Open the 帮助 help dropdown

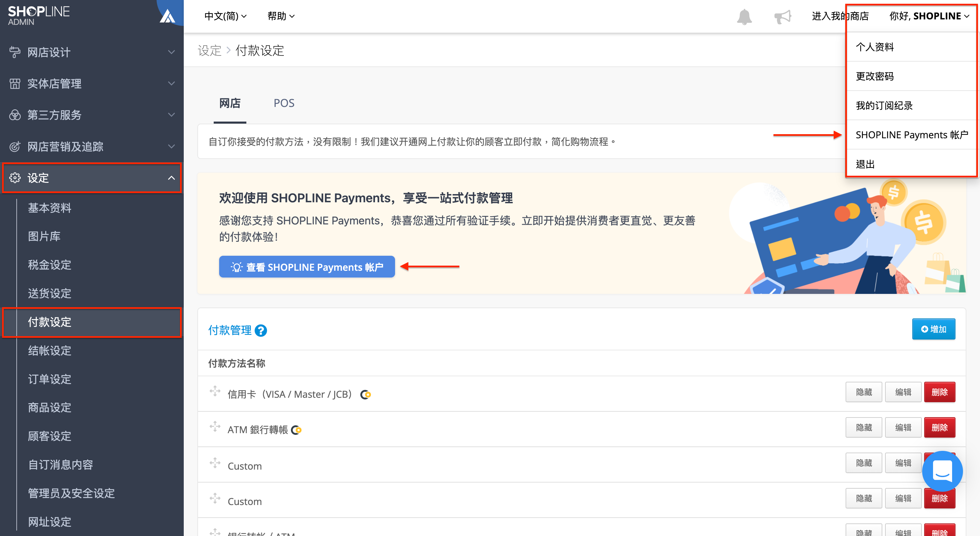[x=281, y=16]
